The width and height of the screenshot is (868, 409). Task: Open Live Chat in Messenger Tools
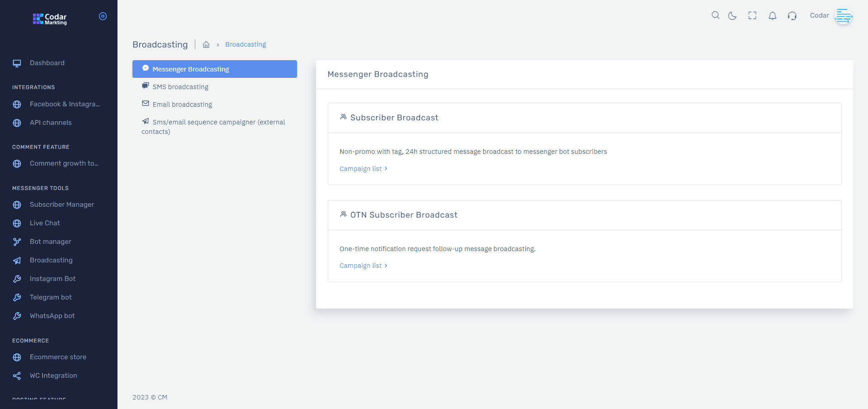(x=45, y=223)
